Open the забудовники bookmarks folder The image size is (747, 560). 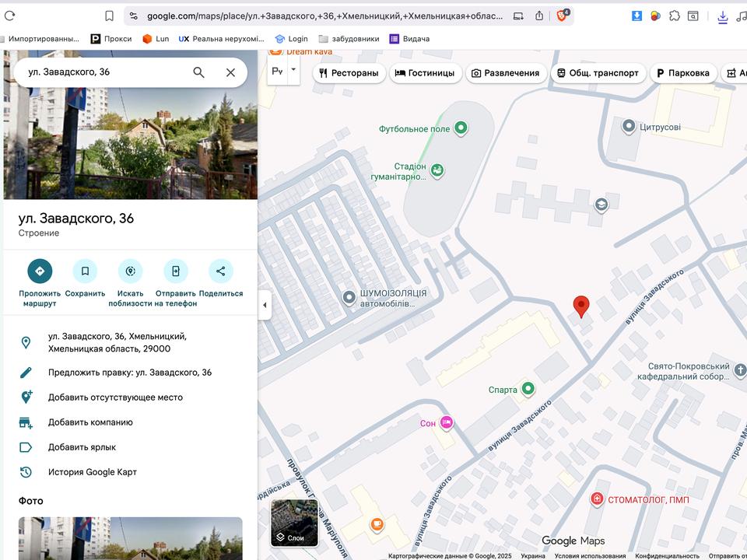(x=349, y=39)
